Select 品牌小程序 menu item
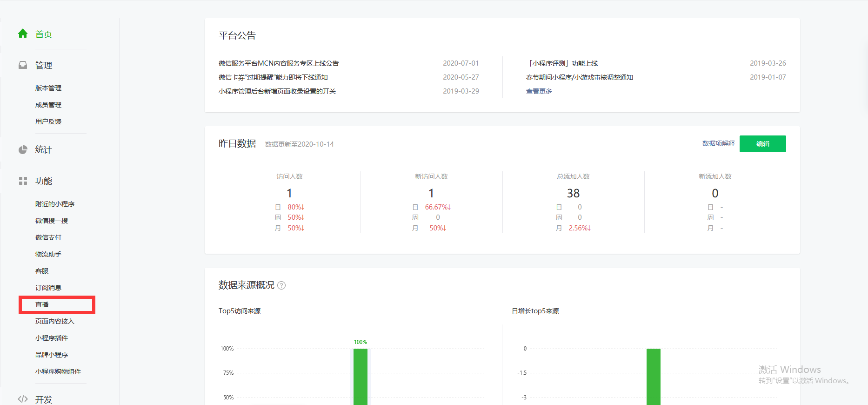Viewport: 868px width, 405px height. [x=52, y=355]
